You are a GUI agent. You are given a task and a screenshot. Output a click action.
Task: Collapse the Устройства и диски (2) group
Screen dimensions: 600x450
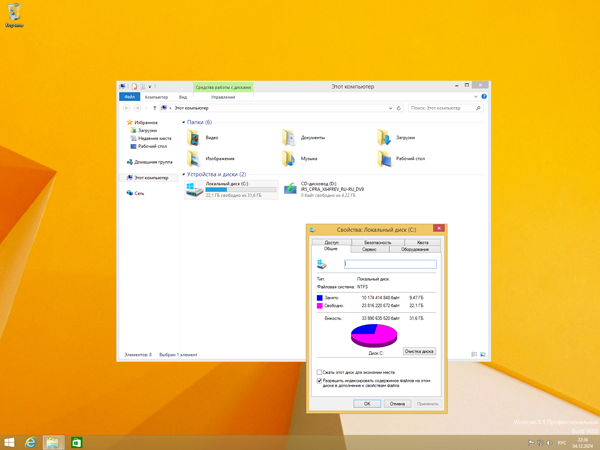(x=184, y=174)
